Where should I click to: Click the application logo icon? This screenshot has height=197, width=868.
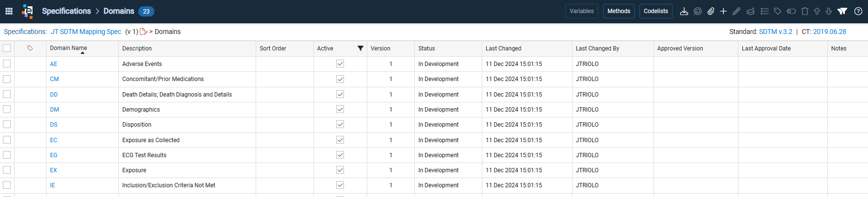[x=28, y=11]
